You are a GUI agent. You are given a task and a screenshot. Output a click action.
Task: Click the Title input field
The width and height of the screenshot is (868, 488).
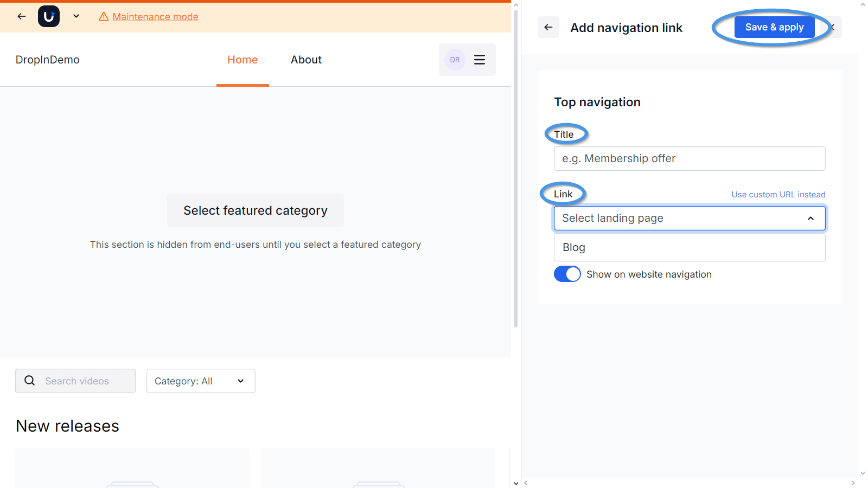point(690,158)
